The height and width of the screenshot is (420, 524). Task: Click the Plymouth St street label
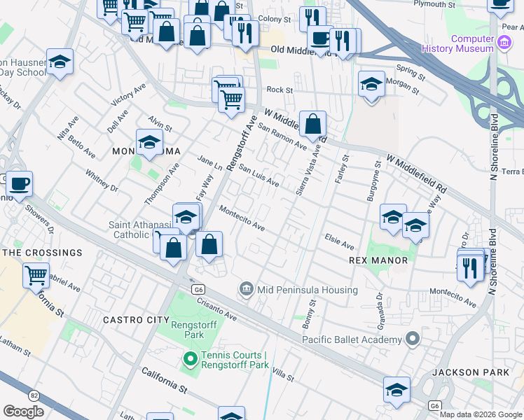point(434,4)
